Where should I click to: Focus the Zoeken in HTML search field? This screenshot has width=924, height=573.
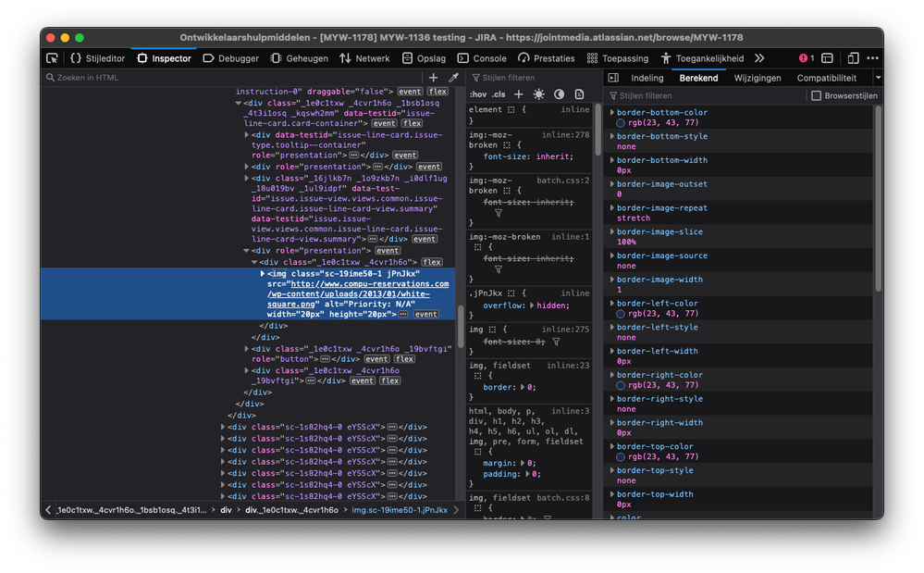pos(233,77)
